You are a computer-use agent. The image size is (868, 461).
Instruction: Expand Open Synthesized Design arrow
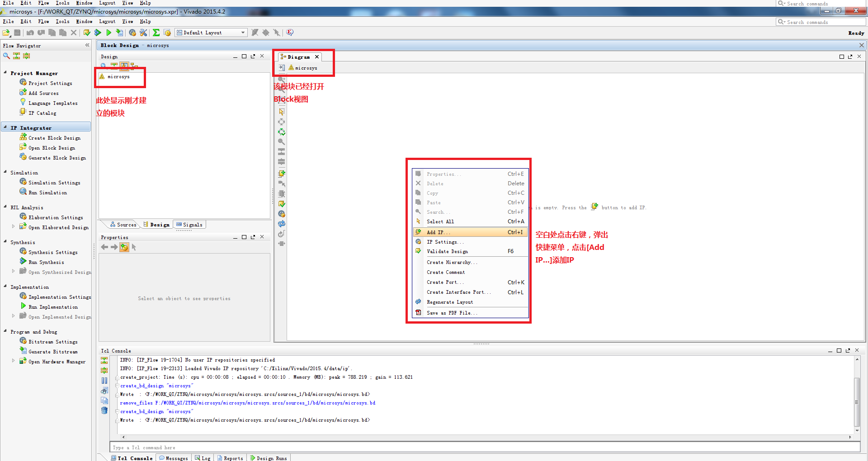pyautogui.click(x=13, y=271)
